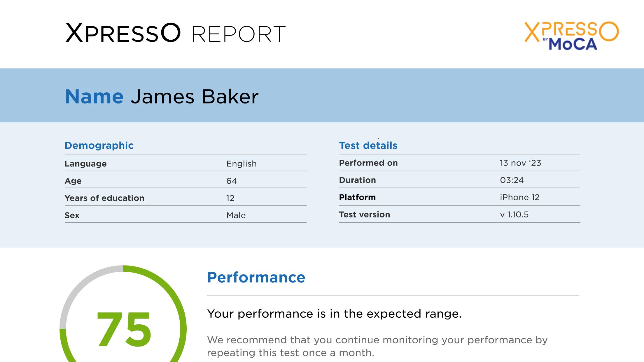This screenshot has width=644, height=362.
Task: Click the XpressO by MoCA logo
Action: tap(571, 36)
